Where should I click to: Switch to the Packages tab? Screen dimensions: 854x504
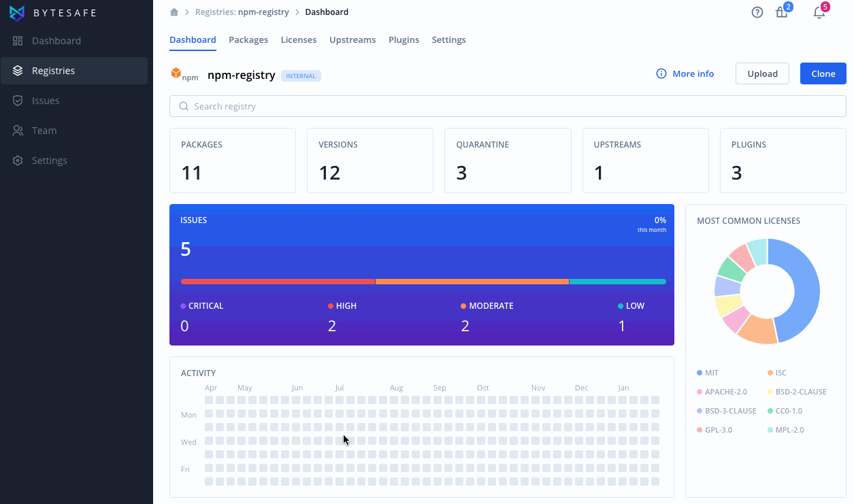(x=248, y=40)
